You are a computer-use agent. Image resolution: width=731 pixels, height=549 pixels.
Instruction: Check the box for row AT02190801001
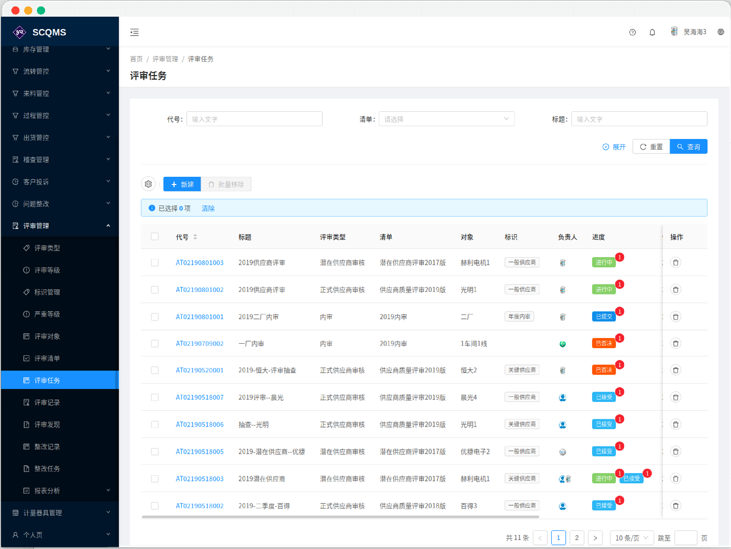[x=155, y=317]
